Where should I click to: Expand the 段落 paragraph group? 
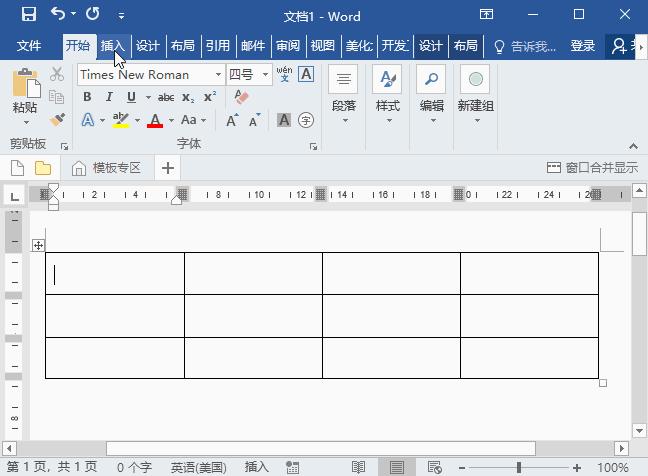[344, 95]
